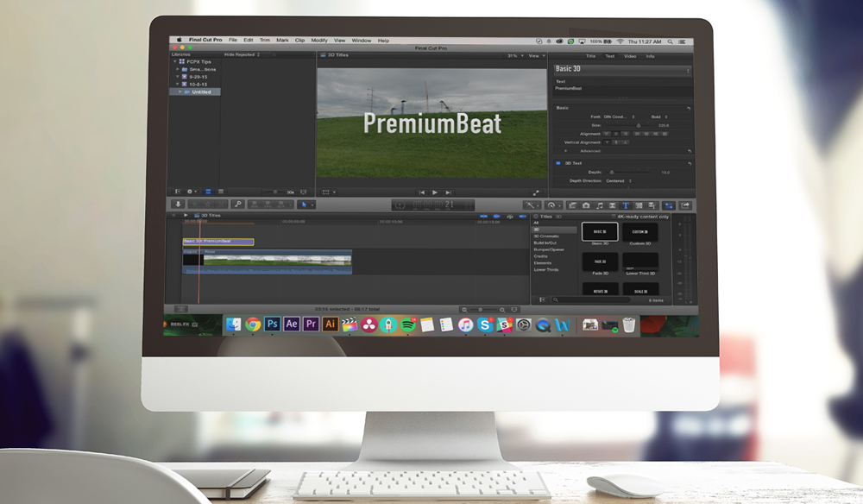Open the Themes browser
863x504 pixels.
point(652,205)
